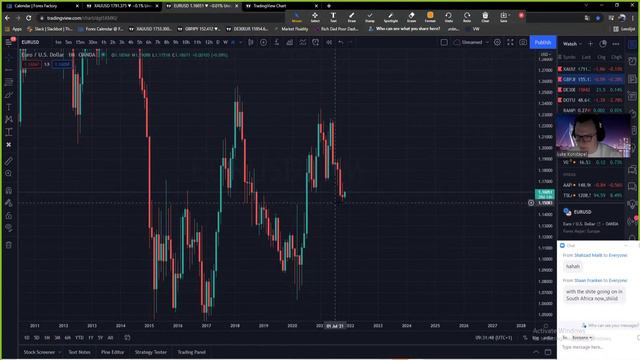Viewport: 640px width, 360px height.
Task: Add symbol to watchlist with plus icon
Action: click(x=590, y=44)
